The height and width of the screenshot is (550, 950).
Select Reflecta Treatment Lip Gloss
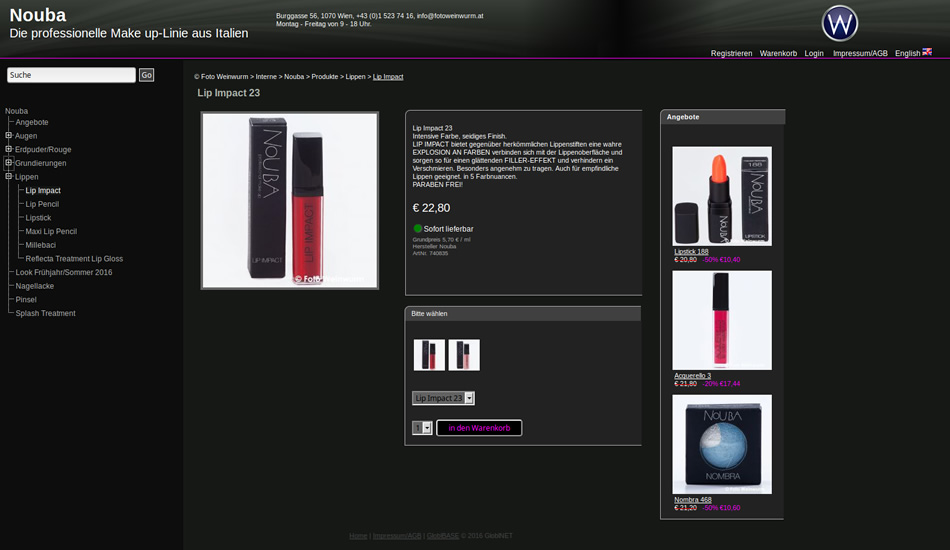click(x=74, y=259)
